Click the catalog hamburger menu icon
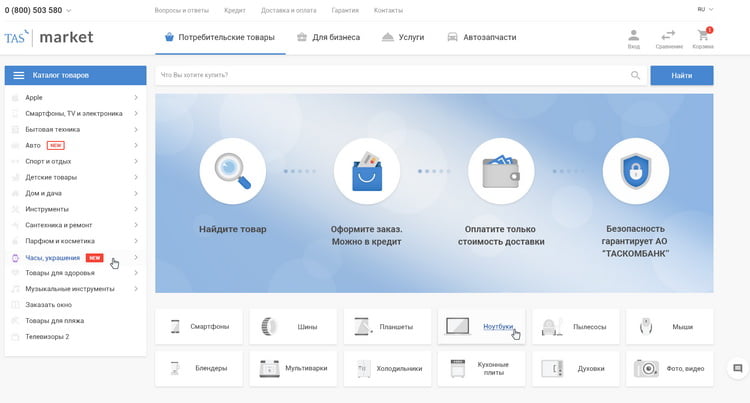750x403 pixels. (19, 75)
